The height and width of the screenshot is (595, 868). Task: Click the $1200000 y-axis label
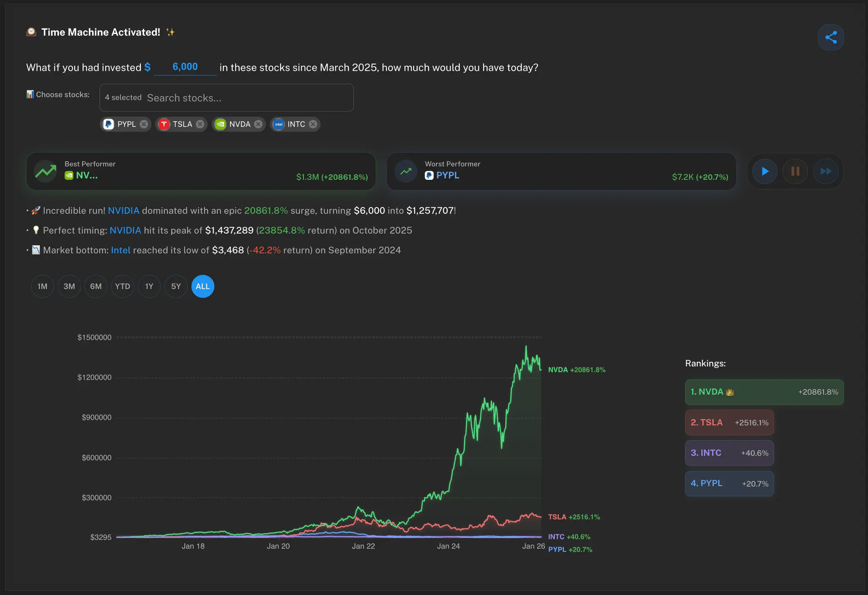(x=95, y=377)
